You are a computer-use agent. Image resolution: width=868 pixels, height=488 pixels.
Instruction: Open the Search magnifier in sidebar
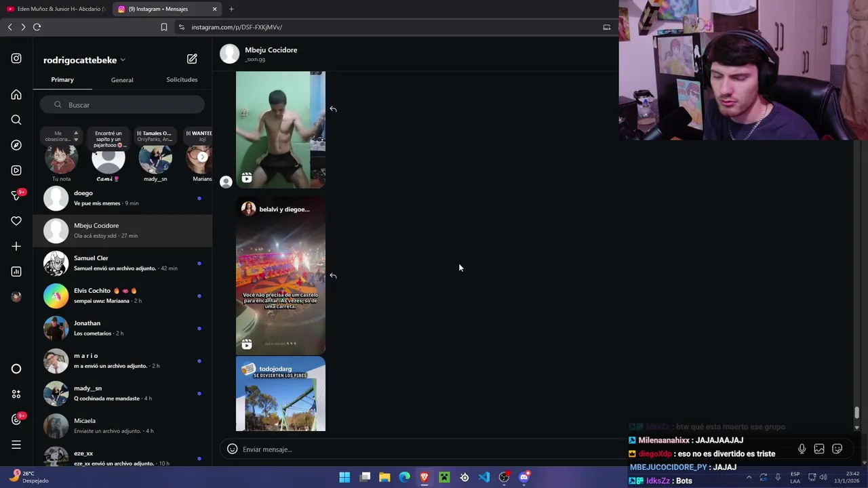(x=16, y=120)
